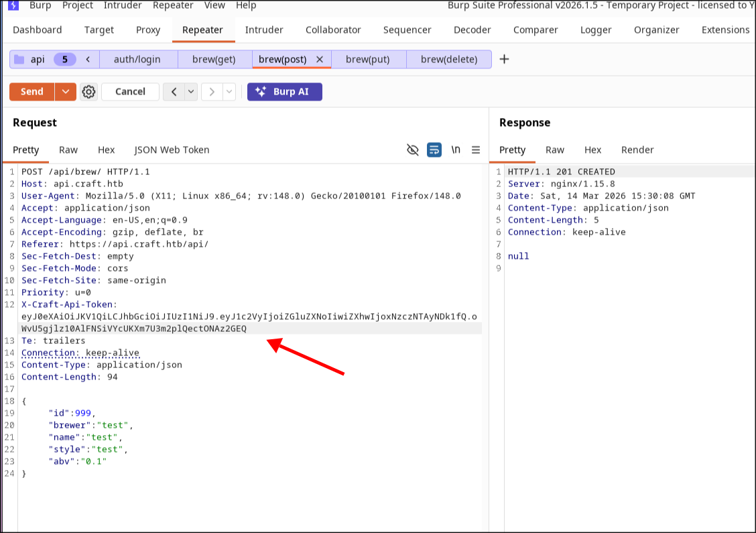756x533 pixels.
Task: Collapse the api tab group arrow
Action: coord(88,59)
